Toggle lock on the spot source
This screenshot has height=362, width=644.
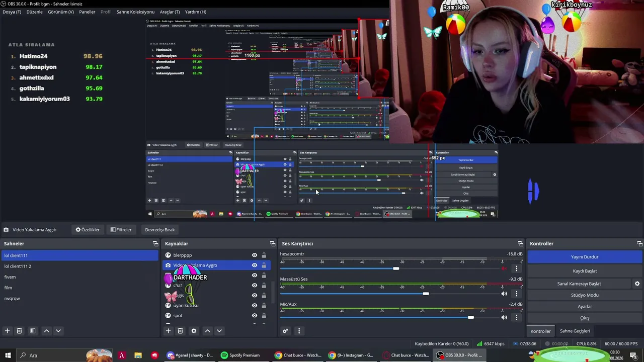point(264,316)
